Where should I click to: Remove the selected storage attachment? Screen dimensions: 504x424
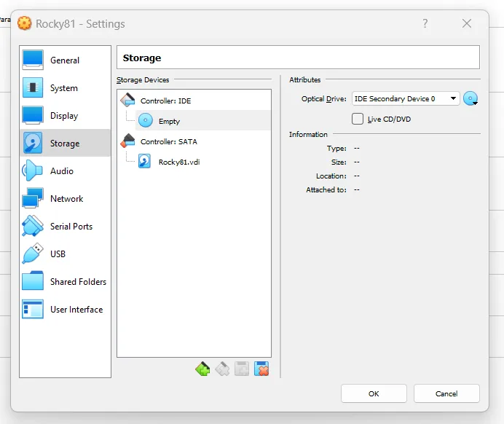tap(261, 369)
